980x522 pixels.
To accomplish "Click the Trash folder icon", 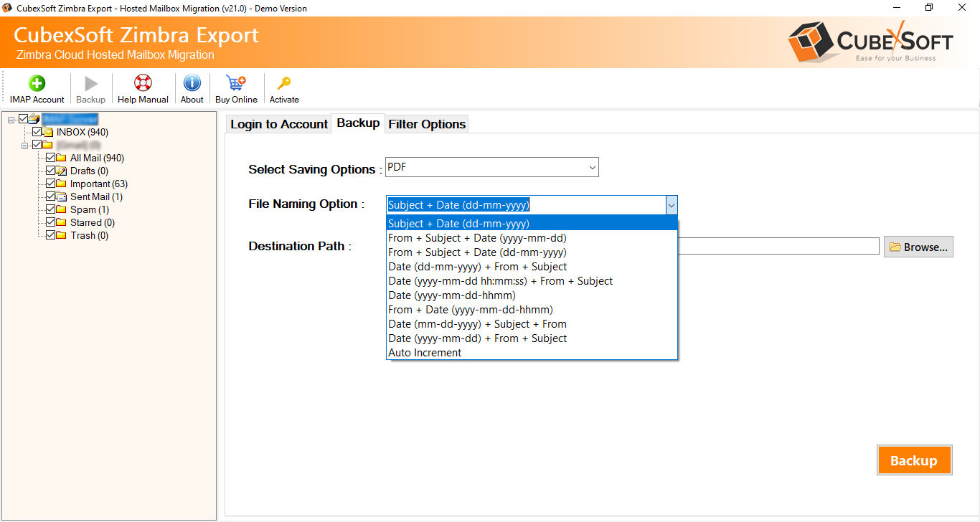I will click(x=62, y=235).
